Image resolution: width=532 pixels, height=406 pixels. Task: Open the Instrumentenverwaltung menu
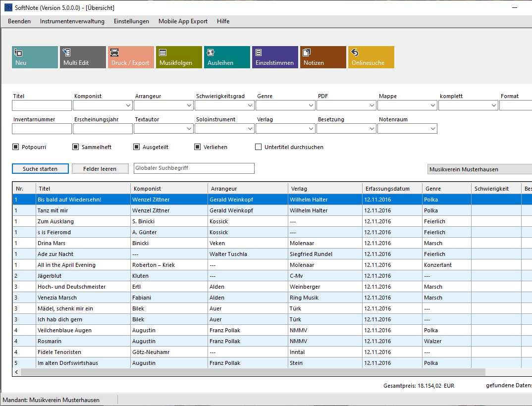[x=72, y=21]
